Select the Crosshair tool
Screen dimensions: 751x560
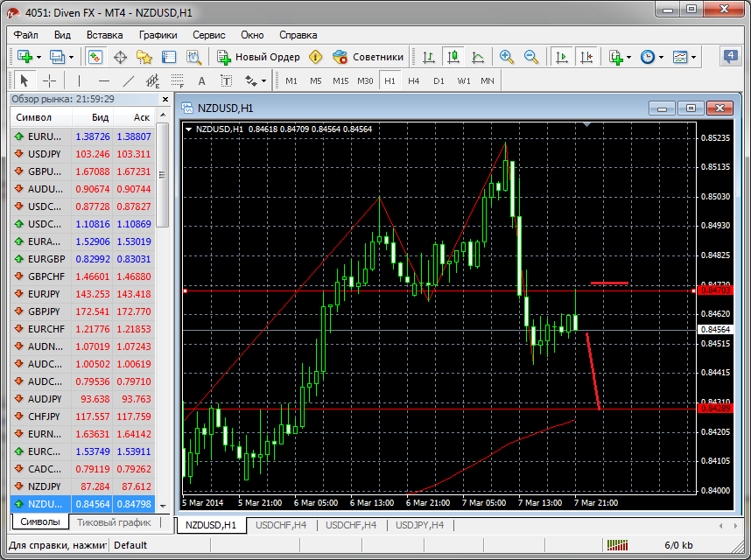pyautogui.click(x=50, y=80)
